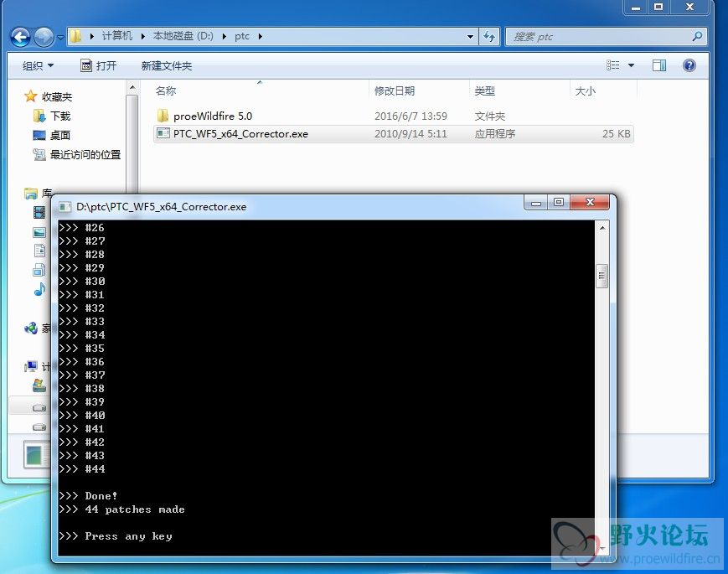
Task: Click the music note library icon
Action: [40, 289]
